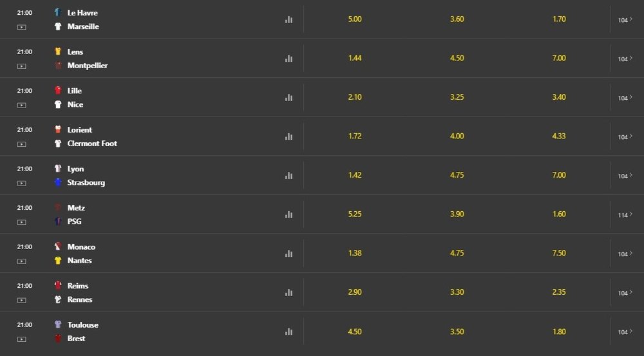Click live stream icon for Lyon vs Strasbourg
The width and height of the screenshot is (644, 356).
pyautogui.click(x=22, y=183)
